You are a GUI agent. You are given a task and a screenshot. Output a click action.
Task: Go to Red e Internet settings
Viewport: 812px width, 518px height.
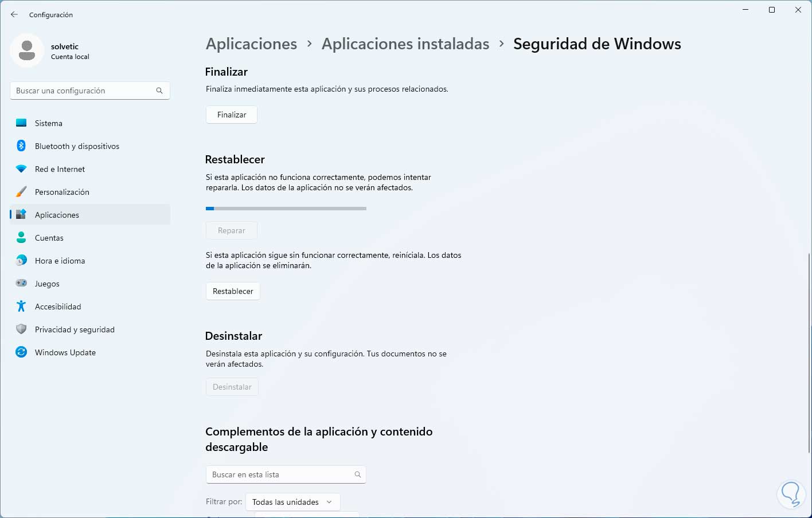[x=90, y=169]
